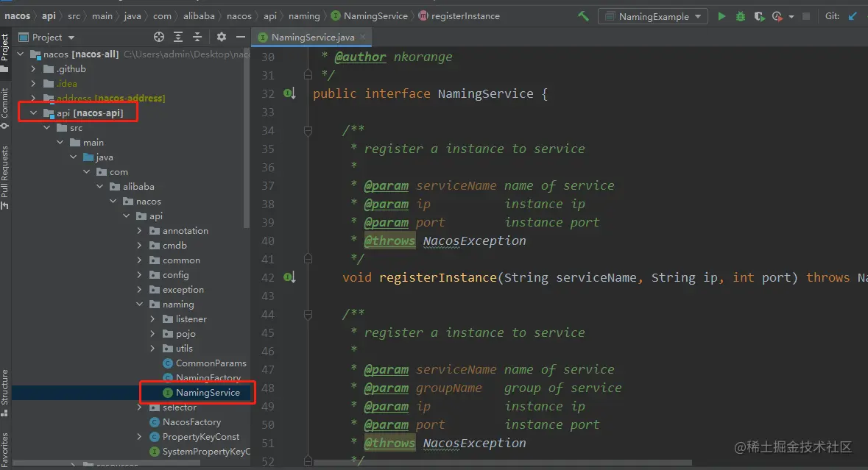The height and width of the screenshot is (470, 868).
Task: Run NamingExample with the green play button
Action: [721, 16]
